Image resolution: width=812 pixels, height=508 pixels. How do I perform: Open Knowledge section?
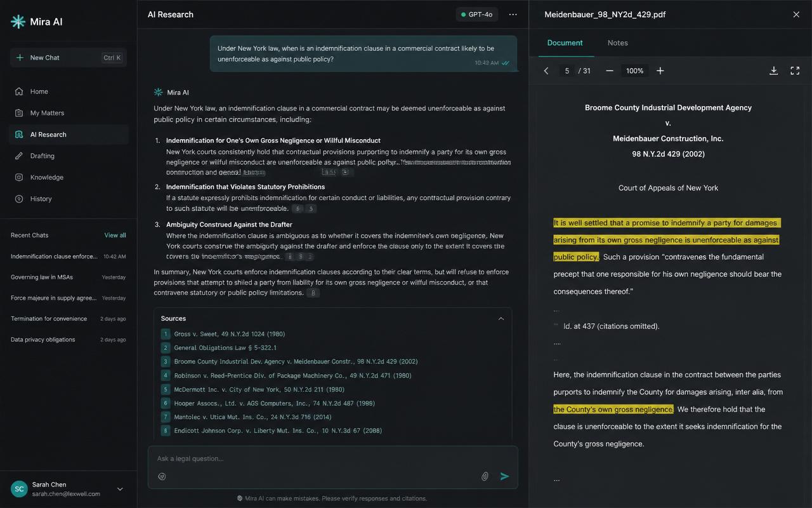69,177
